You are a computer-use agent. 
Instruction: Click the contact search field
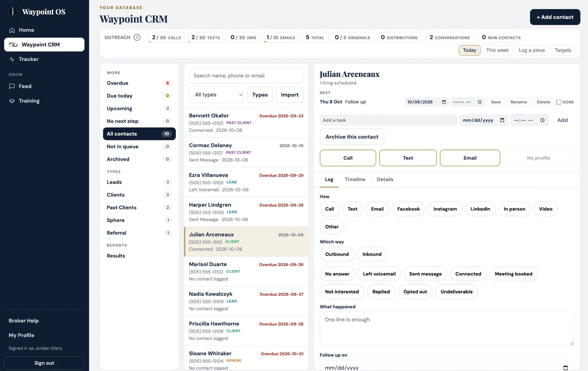pos(246,76)
